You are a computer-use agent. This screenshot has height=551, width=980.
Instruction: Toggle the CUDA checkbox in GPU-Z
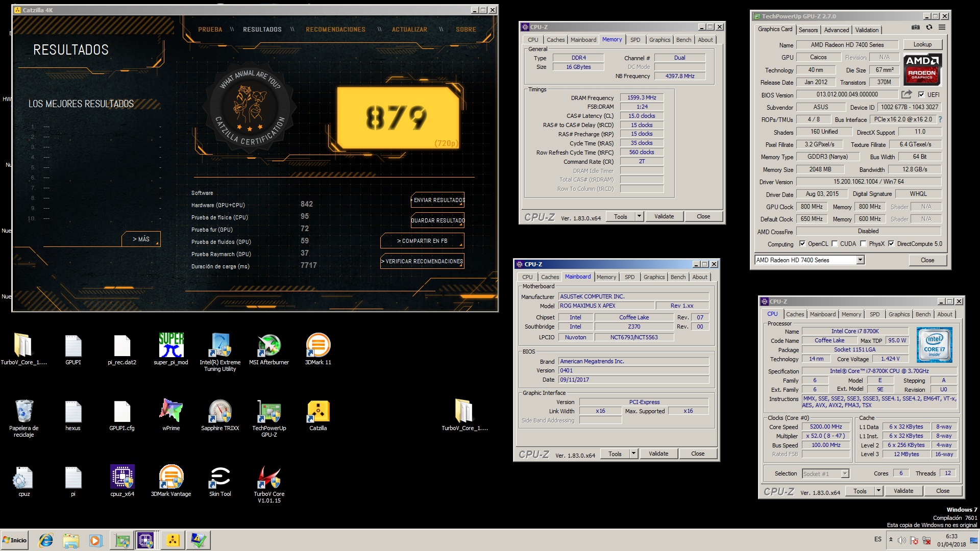coord(835,244)
